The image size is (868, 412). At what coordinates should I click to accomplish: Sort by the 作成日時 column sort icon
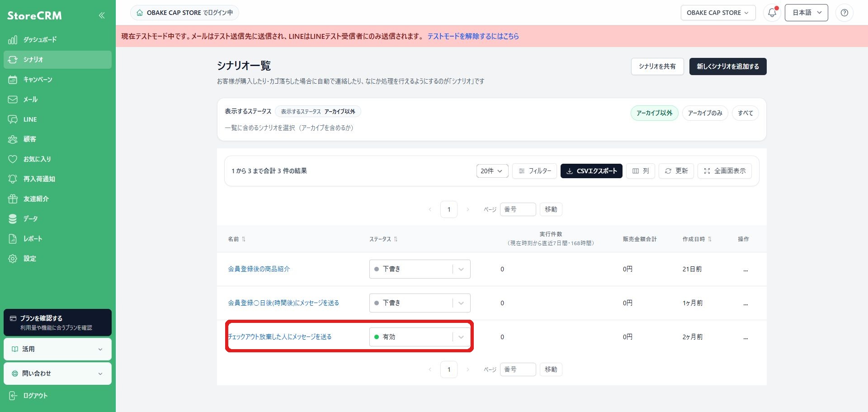(710, 239)
